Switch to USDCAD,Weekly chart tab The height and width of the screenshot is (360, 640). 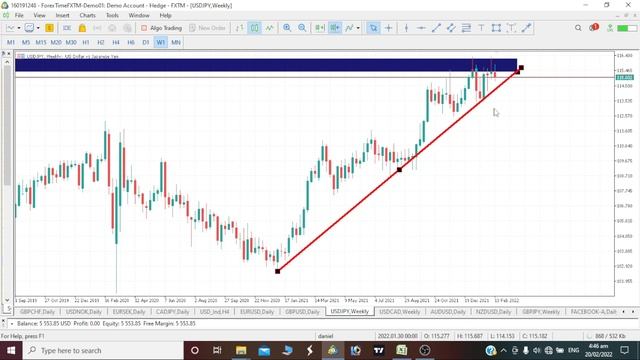[x=400, y=311]
